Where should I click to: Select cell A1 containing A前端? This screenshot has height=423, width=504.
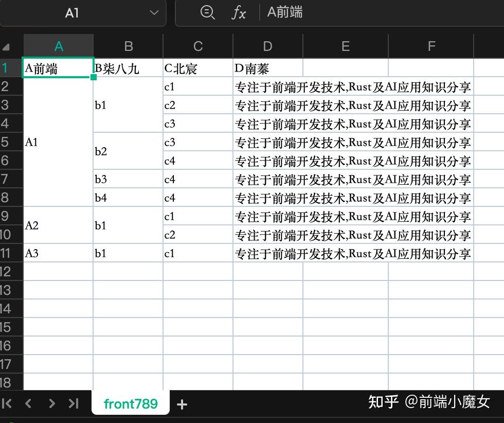(58, 67)
